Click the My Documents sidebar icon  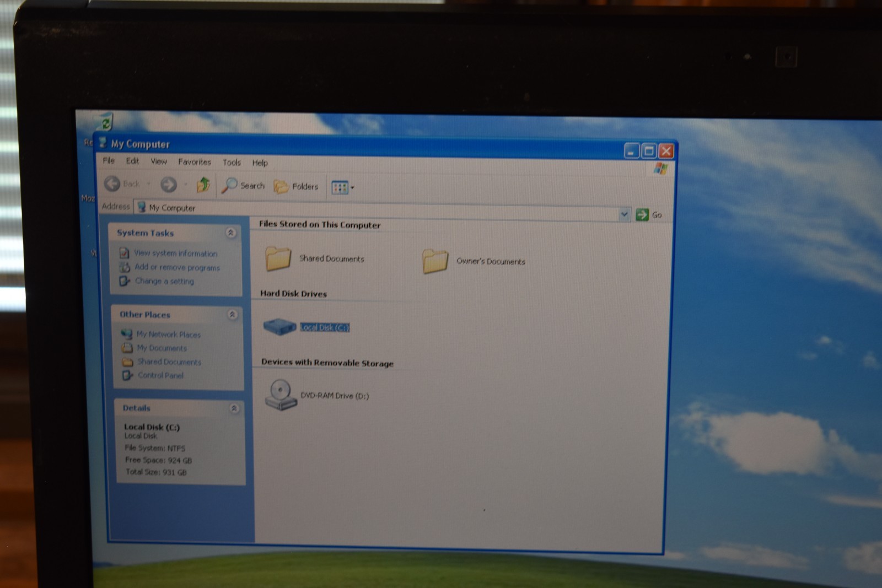(127, 348)
